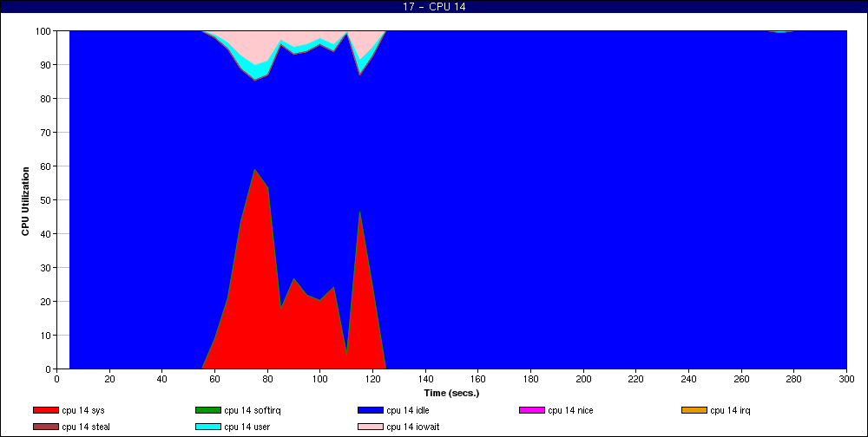
Task: Click the y-axis tick label 20
Action: pyautogui.click(x=45, y=302)
